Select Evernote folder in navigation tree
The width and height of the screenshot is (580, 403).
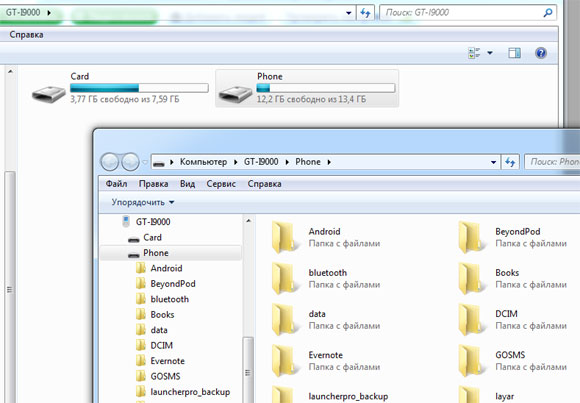tap(167, 361)
